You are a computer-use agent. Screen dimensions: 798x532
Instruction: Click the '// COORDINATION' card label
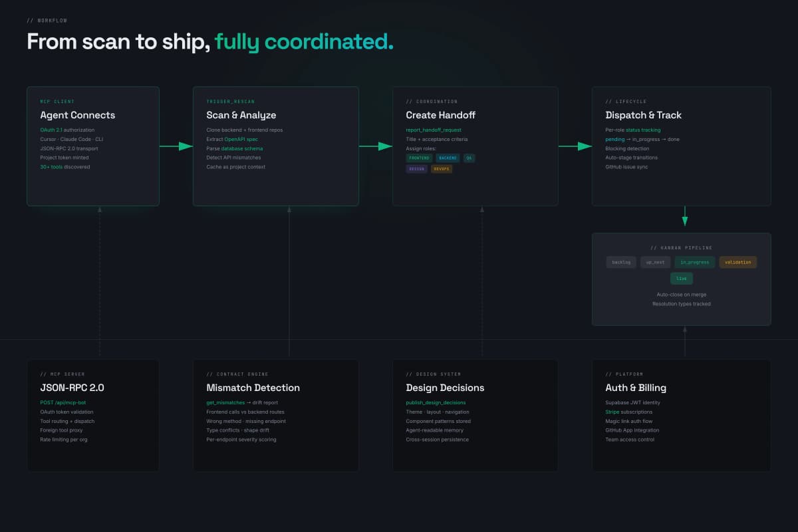(x=432, y=101)
